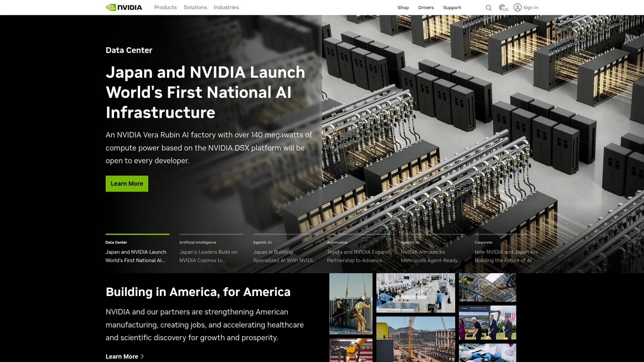Click the green Learn More button

(127, 183)
